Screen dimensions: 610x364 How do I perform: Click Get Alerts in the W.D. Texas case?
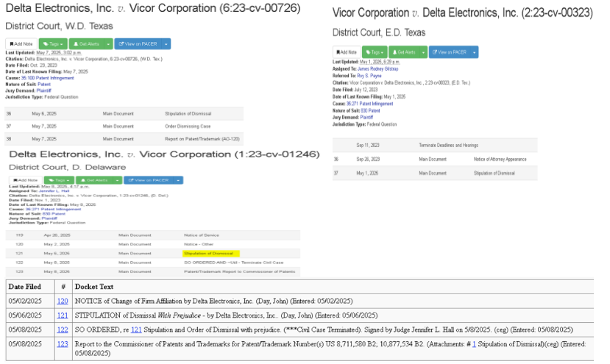pyautogui.click(x=87, y=44)
